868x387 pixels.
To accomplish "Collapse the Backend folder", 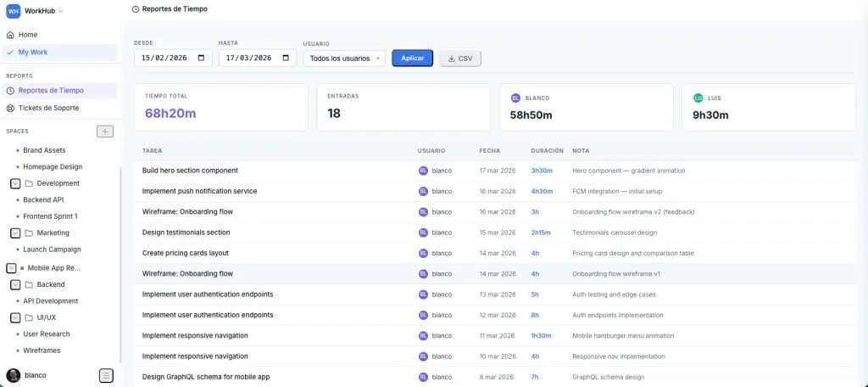I will 15,284.
